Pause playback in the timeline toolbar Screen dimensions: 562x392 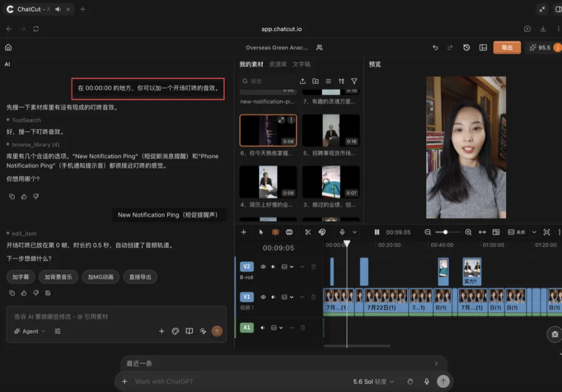click(x=377, y=232)
